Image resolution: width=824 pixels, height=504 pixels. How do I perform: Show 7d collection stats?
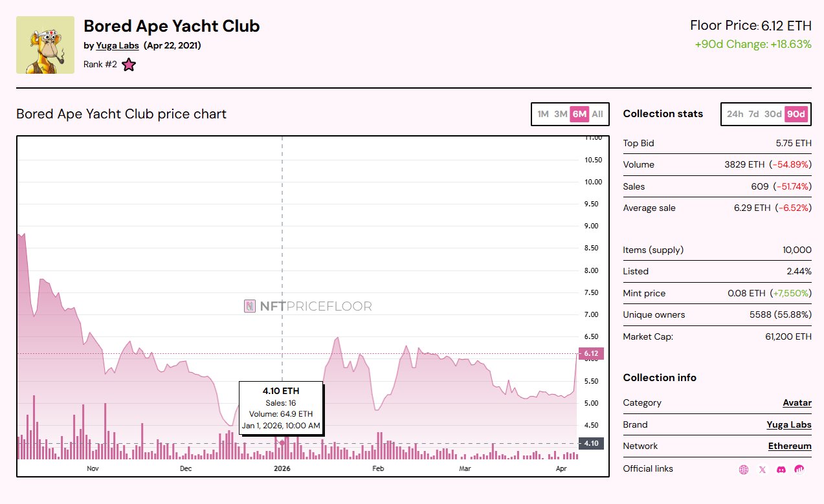pos(753,115)
